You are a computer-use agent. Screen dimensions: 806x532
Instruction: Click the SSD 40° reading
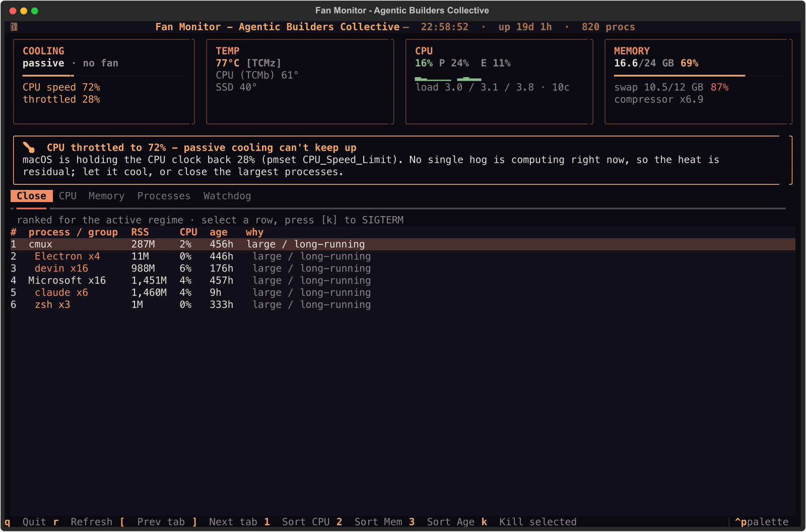coord(236,87)
